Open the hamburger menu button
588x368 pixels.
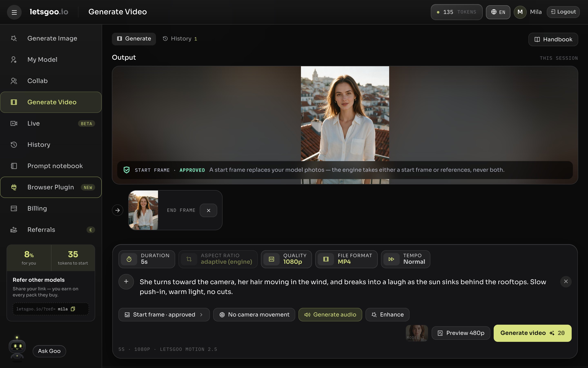click(14, 12)
